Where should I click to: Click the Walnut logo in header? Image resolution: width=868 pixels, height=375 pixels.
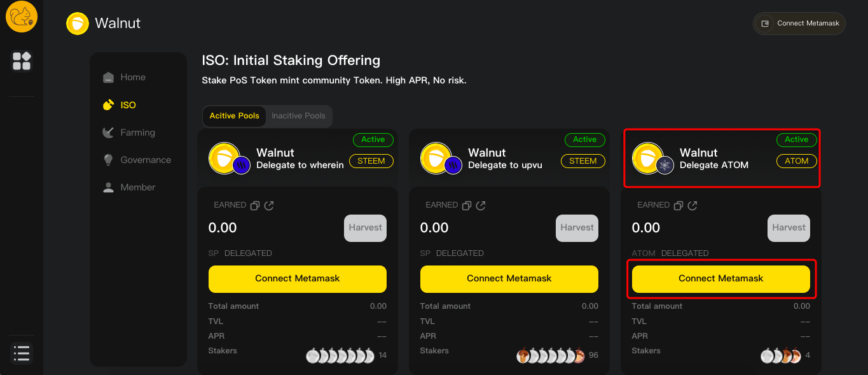pos(78,24)
